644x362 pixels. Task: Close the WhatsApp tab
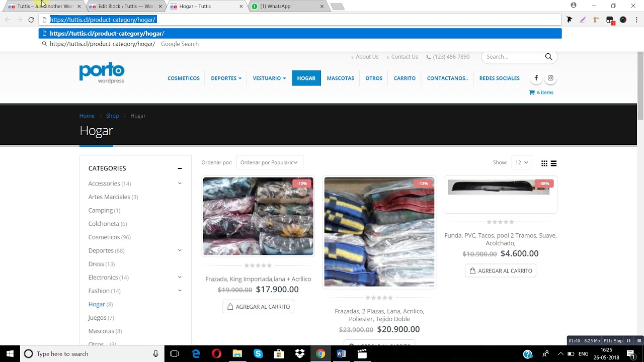point(322,7)
